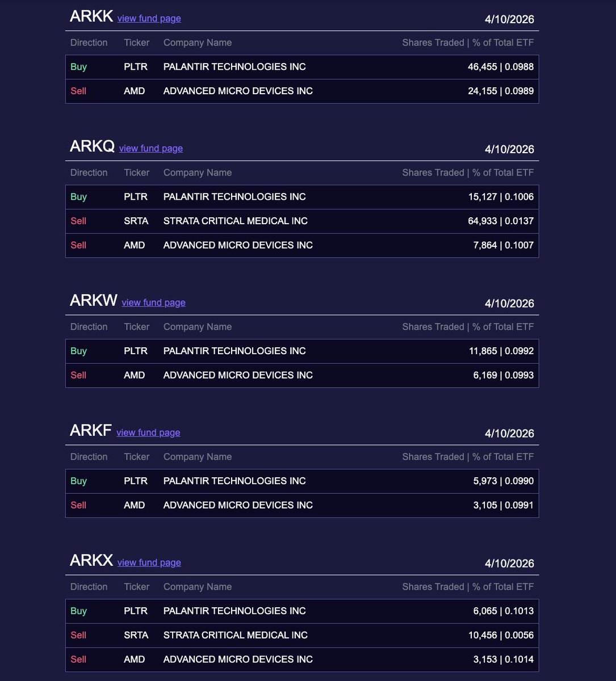Click the PLTR ticker in the ARKW table
616x681 pixels.
tap(136, 351)
